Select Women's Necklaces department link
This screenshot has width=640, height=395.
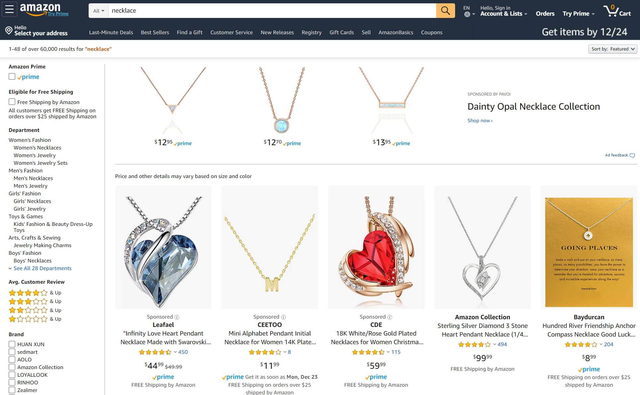pyautogui.click(x=37, y=148)
